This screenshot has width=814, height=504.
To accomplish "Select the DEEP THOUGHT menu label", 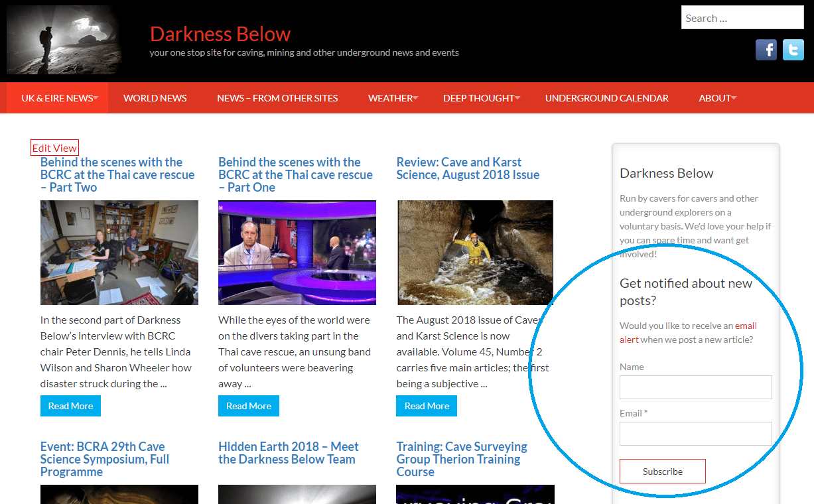I will pos(479,98).
